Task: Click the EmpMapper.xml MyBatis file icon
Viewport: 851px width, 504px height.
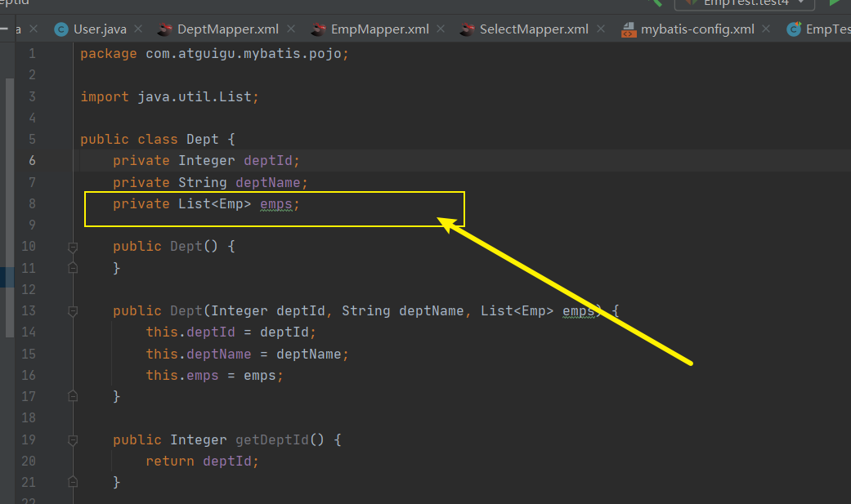Action: point(319,29)
